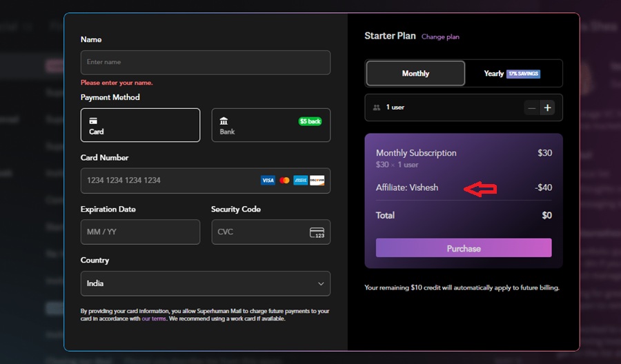The height and width of the screenshot is (364, 621).
Task: Select Bank payment method
Action: 271,125
